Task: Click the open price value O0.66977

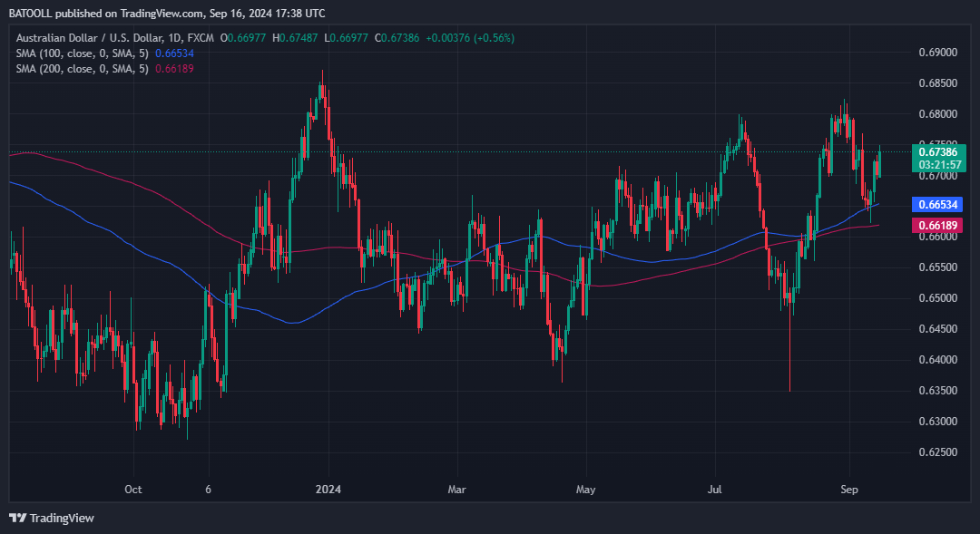Action: tap(242, 38)
